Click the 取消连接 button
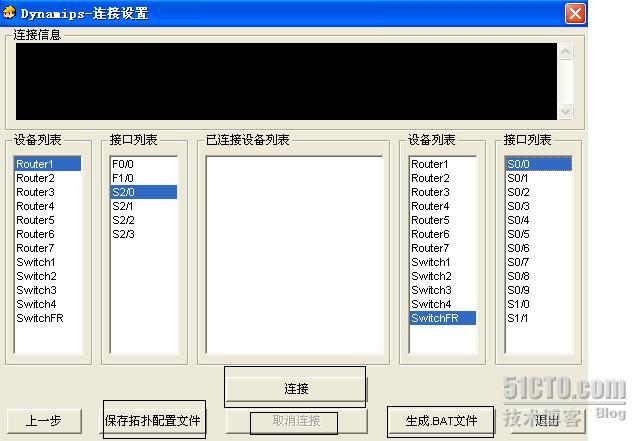 tap(296, 421)
